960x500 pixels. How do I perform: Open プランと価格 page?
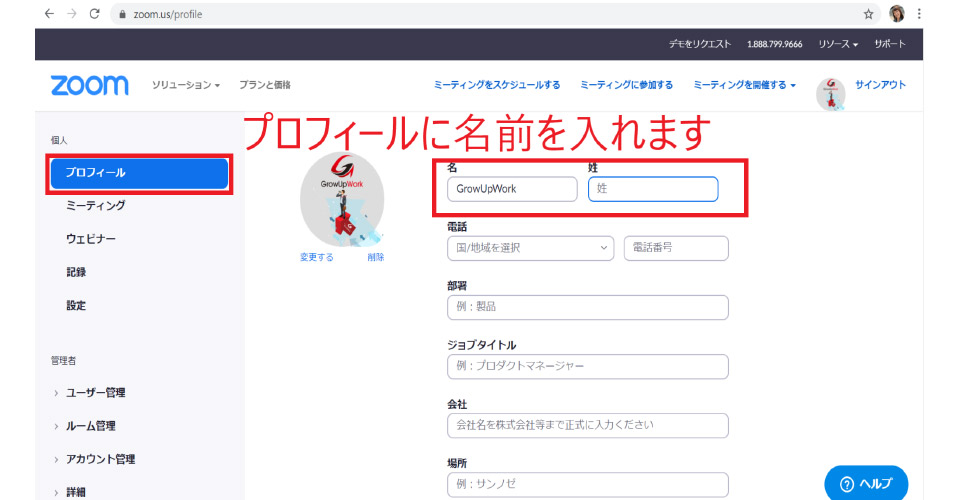(x=264, y=85)
